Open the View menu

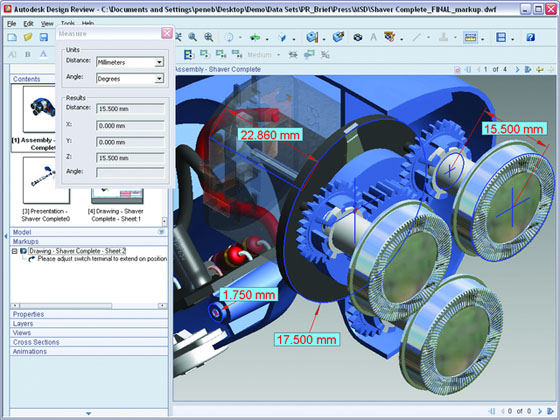tap(47, 24)
